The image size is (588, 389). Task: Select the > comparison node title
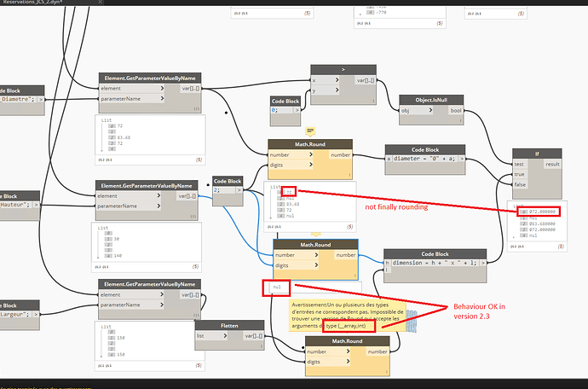pyautogui.click(x=343, y=69)
